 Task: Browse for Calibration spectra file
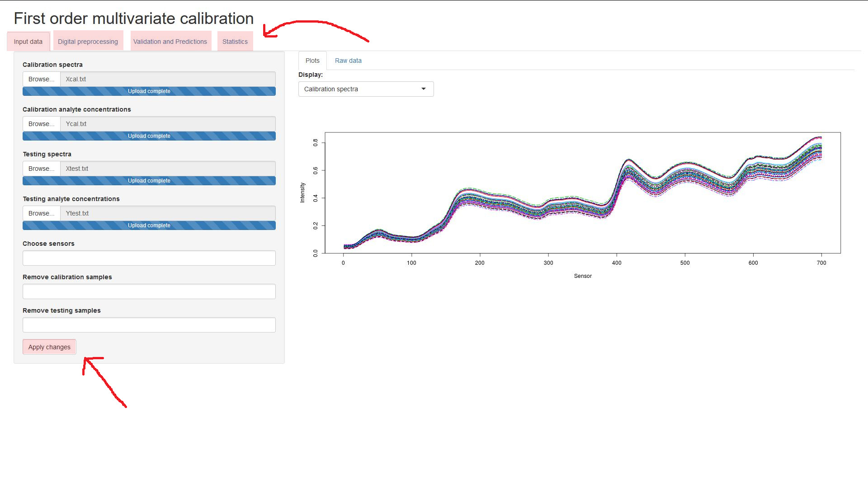tap(41, 79)
